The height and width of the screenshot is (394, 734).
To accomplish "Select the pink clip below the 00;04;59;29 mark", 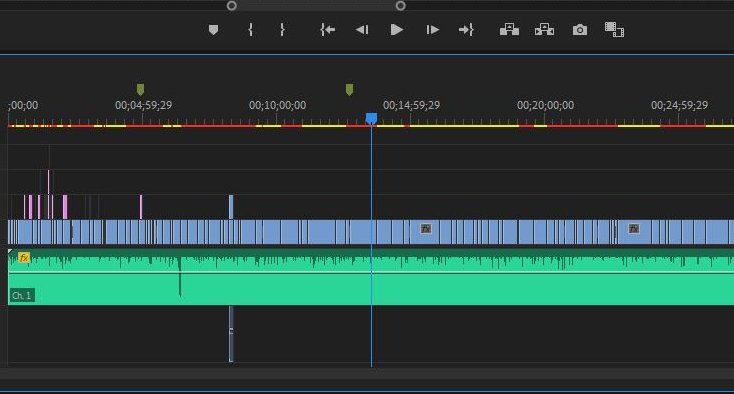I will [140, 207].
